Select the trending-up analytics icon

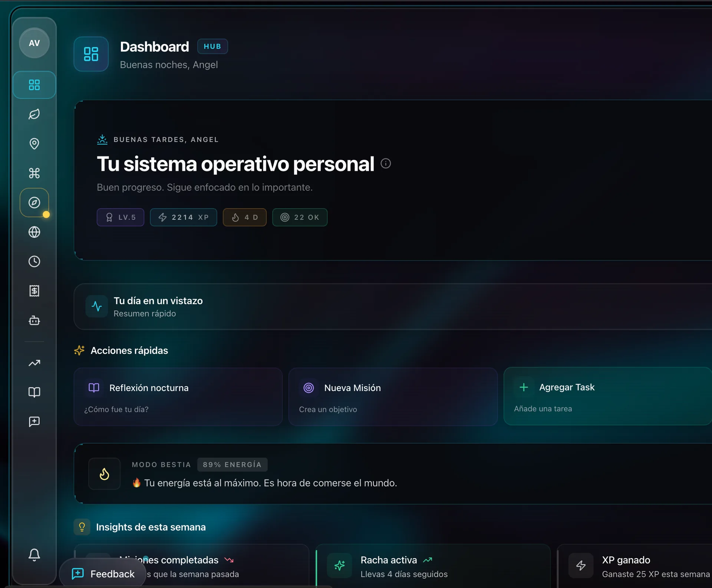tap(34, 363)
